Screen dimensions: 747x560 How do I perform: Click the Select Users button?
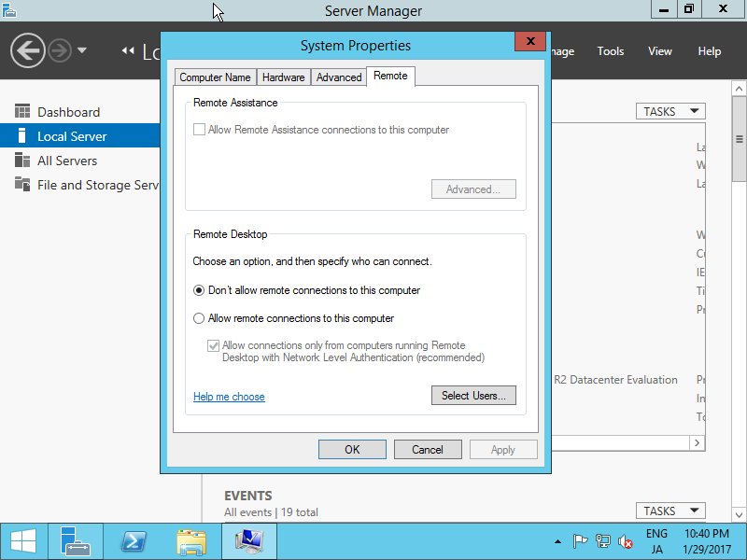[x=473, y=395]
